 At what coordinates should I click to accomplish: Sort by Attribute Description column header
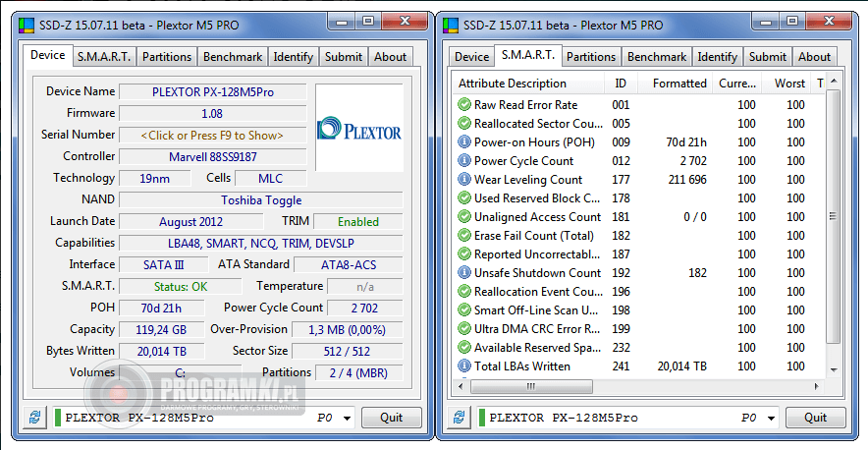(528, 84)
